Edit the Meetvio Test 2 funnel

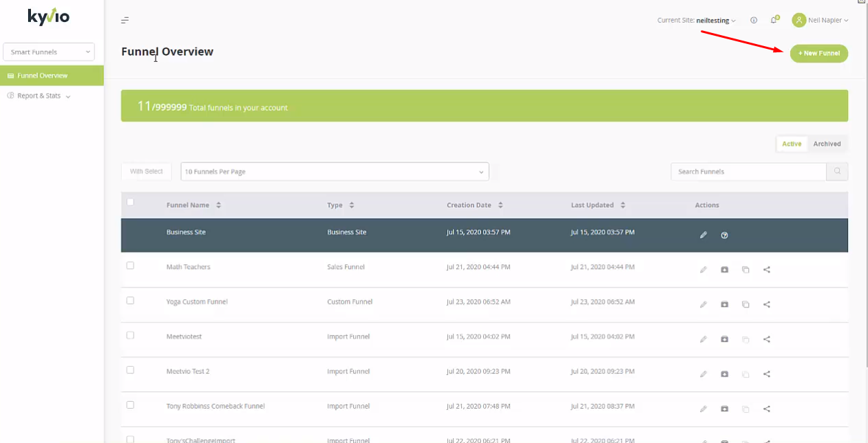703,374
